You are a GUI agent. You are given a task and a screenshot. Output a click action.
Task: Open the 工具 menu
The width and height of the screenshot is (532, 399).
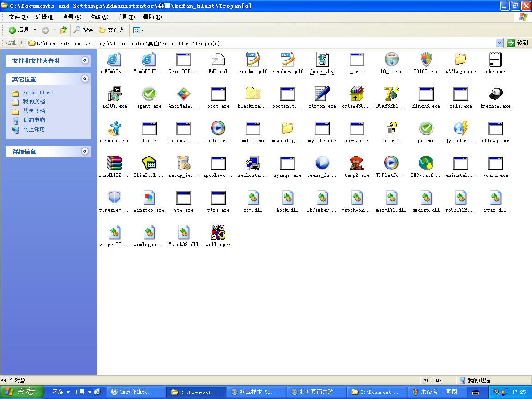coord(125,17)
